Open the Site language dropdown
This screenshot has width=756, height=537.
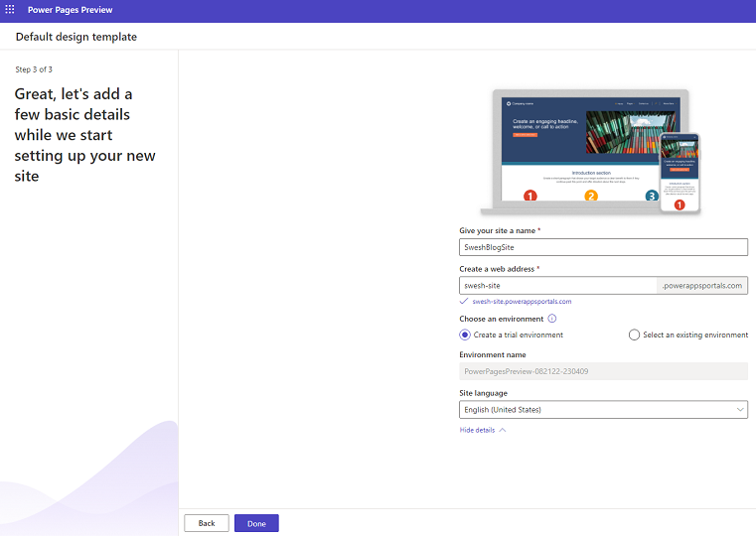[603, 410]
